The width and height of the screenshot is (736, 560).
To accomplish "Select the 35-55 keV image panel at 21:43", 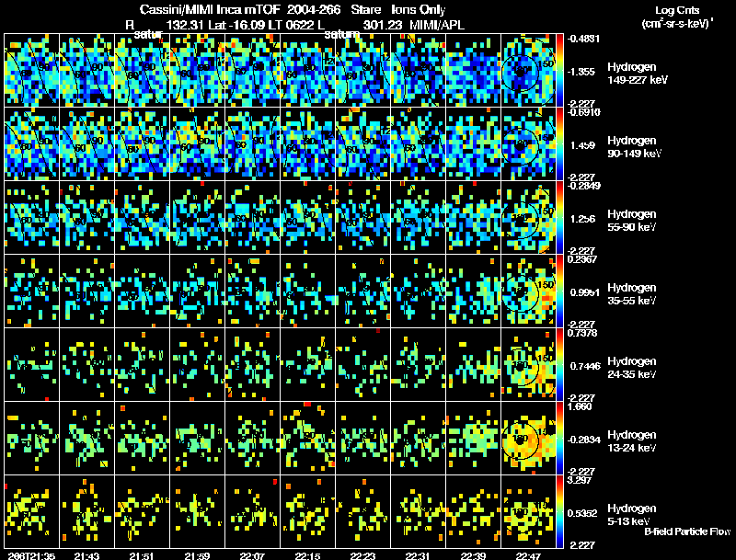I will [86, 291].
